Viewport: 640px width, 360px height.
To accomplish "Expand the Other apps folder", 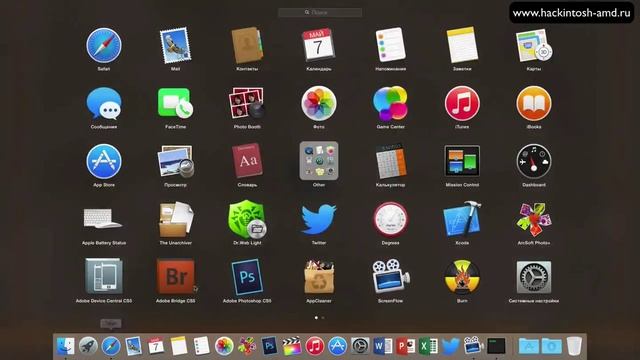I will pos(319,161).
